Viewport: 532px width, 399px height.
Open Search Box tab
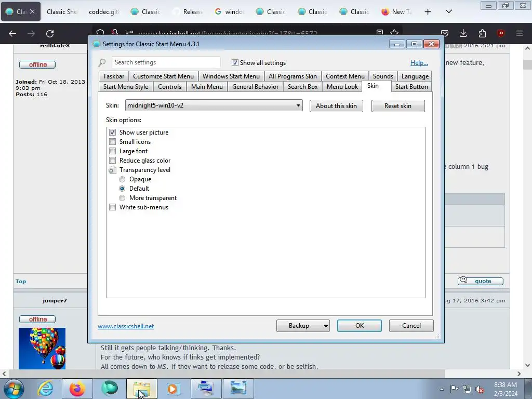pyautogui.click(x=303, y=87)
